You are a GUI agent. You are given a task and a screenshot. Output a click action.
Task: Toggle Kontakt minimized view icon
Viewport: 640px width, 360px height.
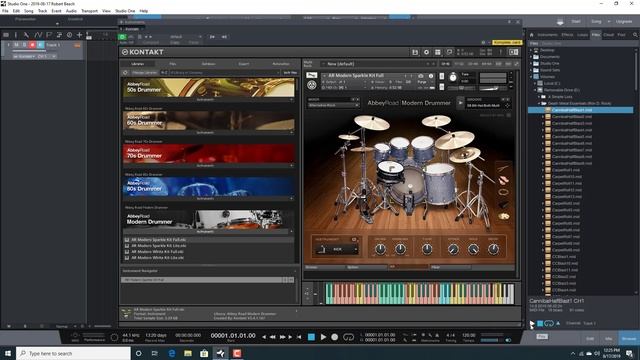(x=449, y=52)
